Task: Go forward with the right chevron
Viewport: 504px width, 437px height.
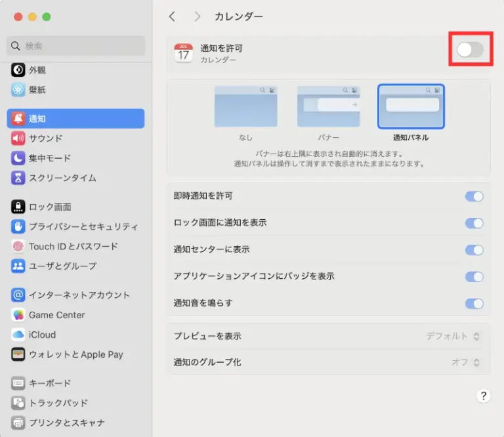Action: click(x=198, y=16)
